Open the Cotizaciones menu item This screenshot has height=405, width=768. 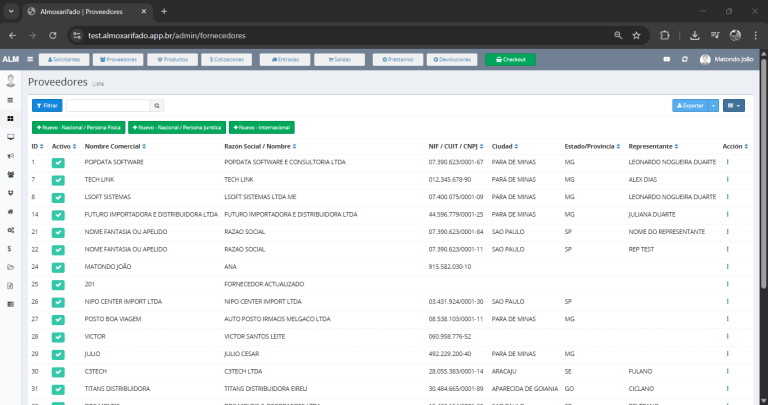click(x=232, y=60)
